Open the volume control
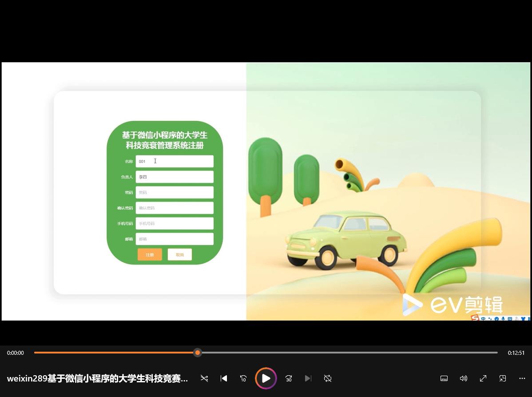 pos(464,378)
